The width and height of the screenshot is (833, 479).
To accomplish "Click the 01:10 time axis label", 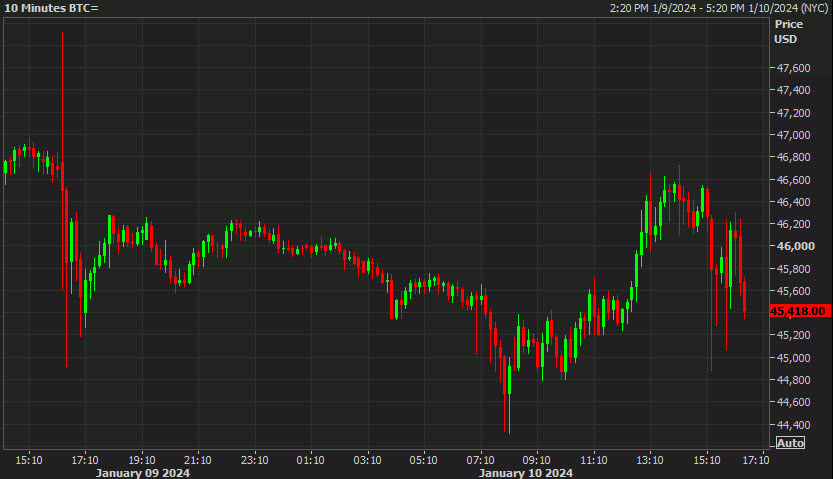I will [x=310, y=460].
